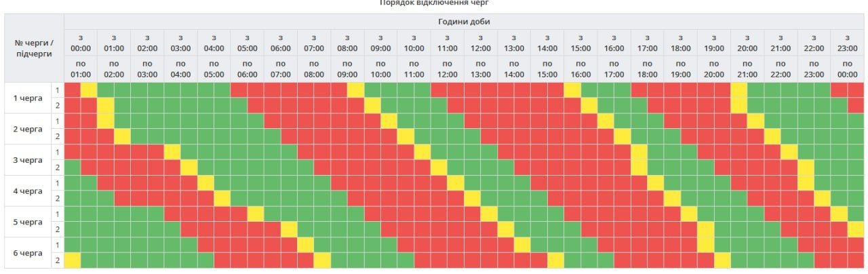Click the last yellow cell in 5 черга subqueue 2
This screenshot has width=868, height=274.
(x=856, y=229)
